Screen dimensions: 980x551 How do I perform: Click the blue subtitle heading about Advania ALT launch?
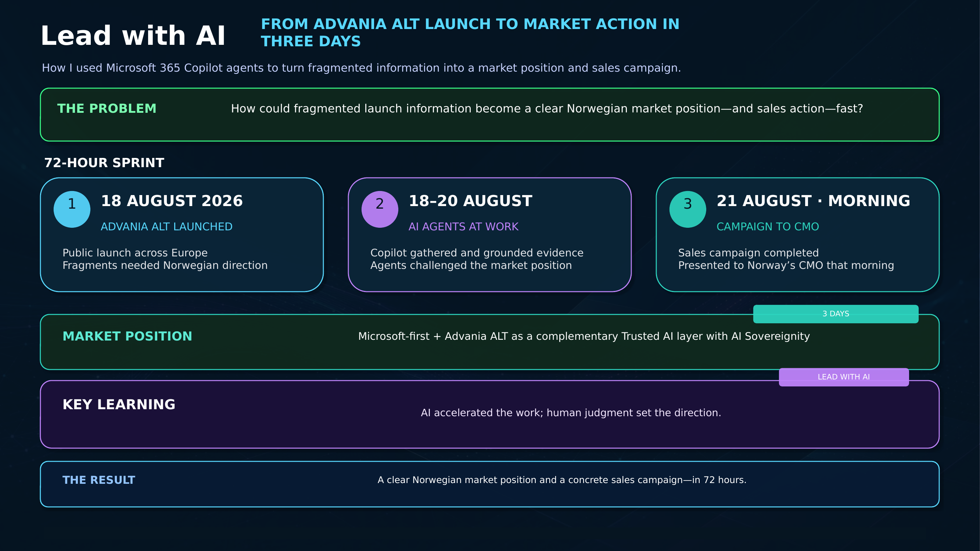[470, 32]
